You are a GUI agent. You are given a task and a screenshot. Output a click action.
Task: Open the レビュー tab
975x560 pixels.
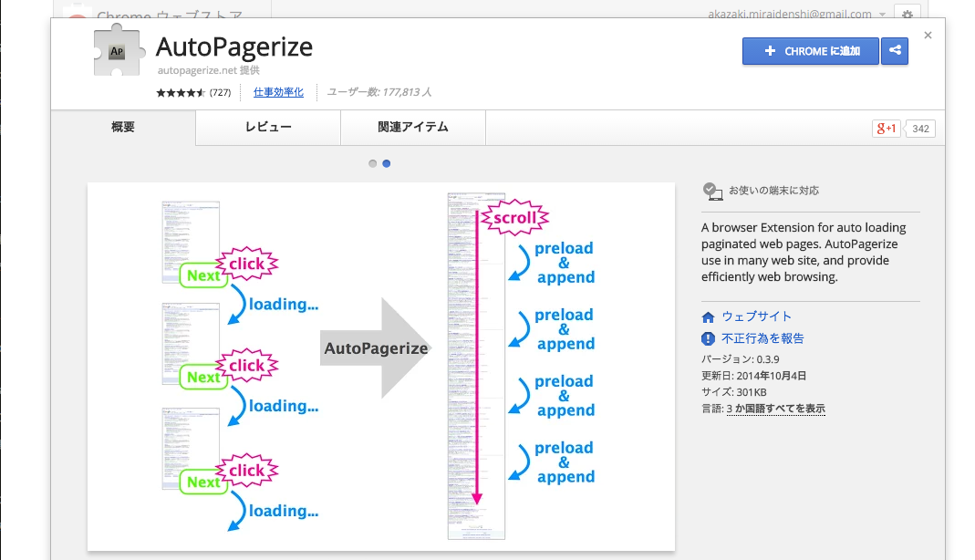[268, 128]
